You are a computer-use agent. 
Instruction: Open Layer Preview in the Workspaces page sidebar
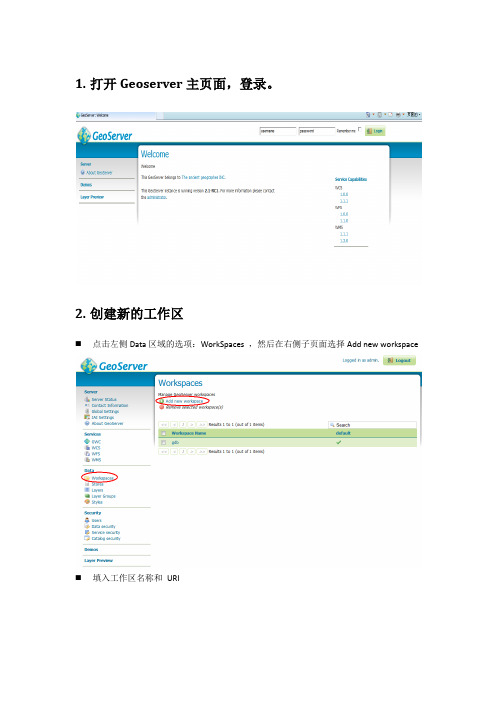98,561
